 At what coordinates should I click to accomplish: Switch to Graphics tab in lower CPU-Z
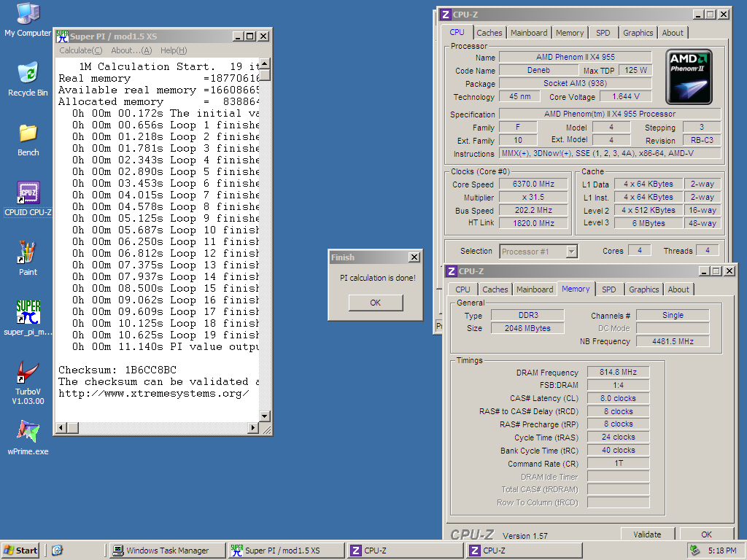(643, 289)
